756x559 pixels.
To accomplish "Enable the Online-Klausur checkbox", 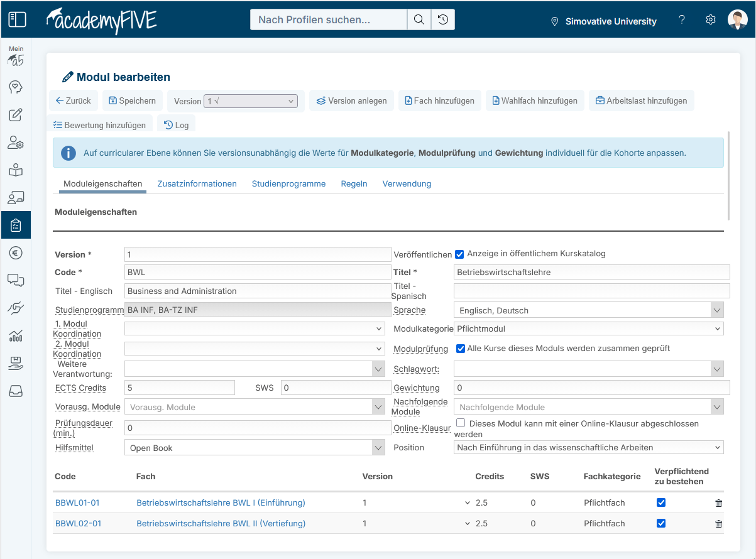I will 462,423.
